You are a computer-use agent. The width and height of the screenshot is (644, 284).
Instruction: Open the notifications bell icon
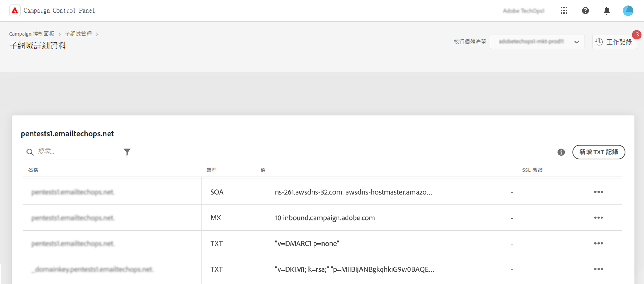[607, 11]
